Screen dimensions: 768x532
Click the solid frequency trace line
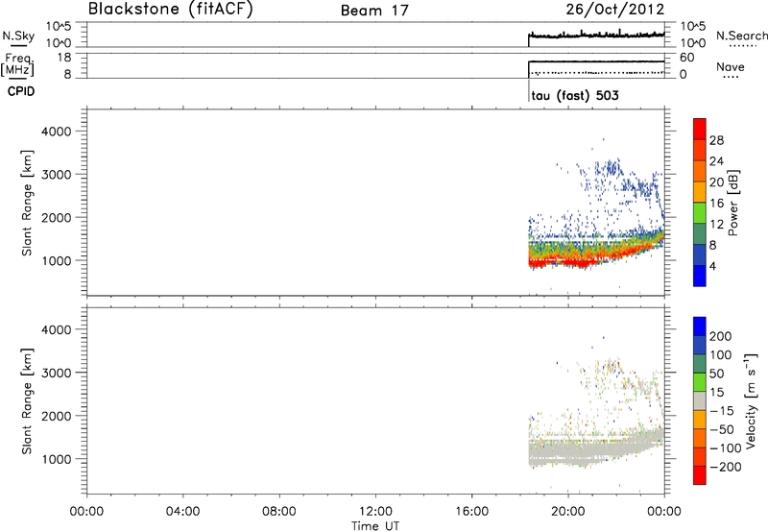[596, 61]
